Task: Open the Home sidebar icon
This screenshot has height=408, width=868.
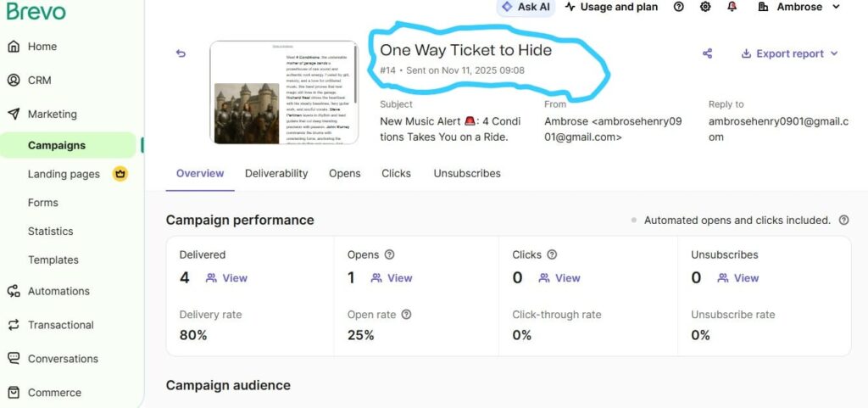Action: pyautogui.click(x=14, y=47)
